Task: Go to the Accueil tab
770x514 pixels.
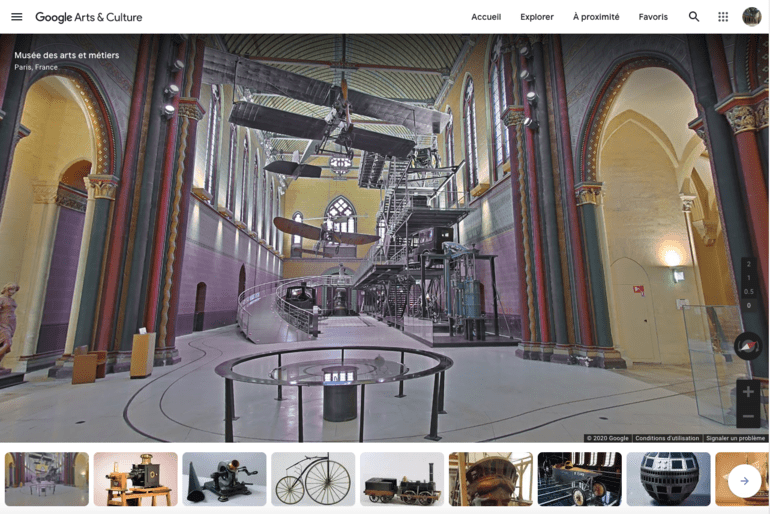Action: click(x=486, y=17)
